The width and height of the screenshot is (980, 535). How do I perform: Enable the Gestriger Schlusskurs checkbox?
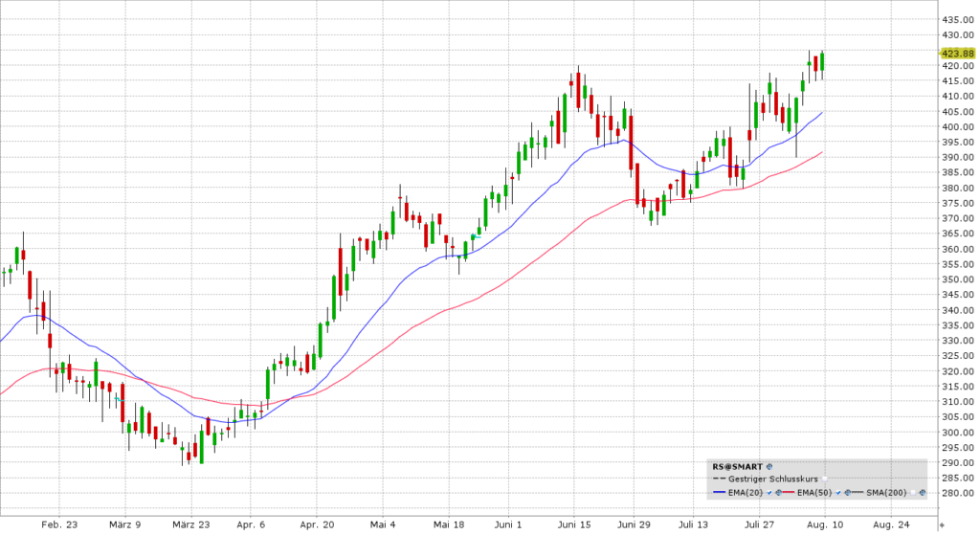click(824, 479)
